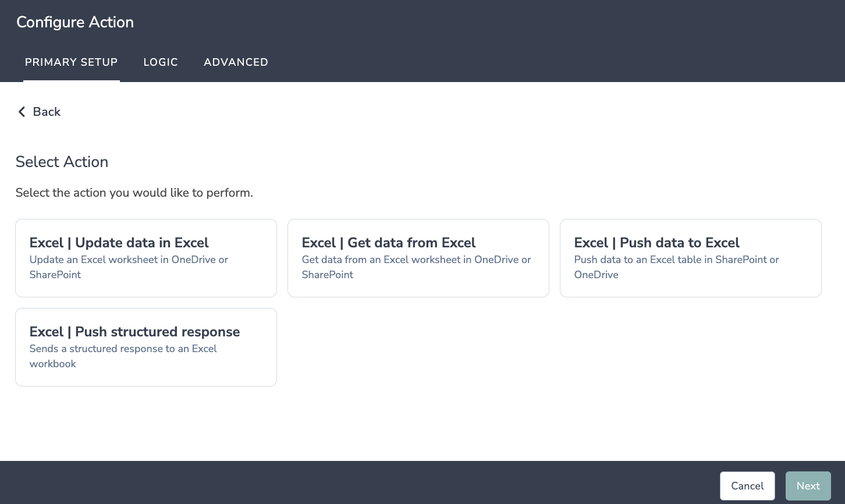Click the Back chevron arrow icon

[x=22, y=112]
